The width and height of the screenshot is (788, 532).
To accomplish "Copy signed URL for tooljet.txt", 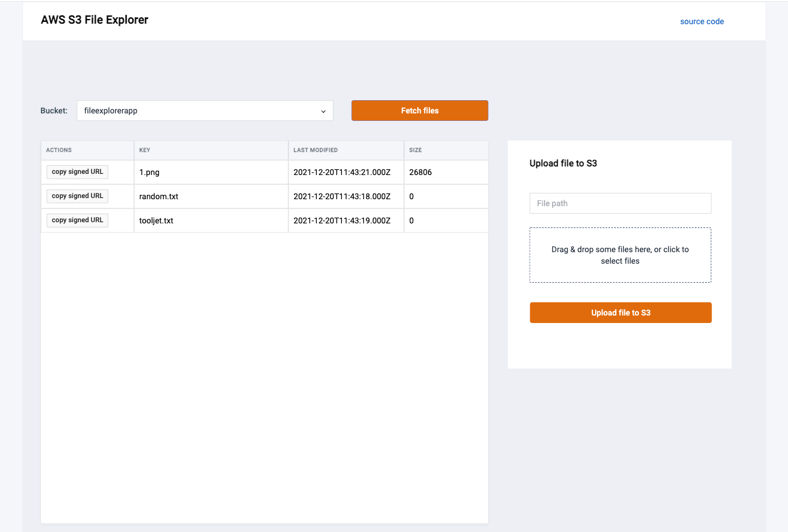I will click(77, 220).
